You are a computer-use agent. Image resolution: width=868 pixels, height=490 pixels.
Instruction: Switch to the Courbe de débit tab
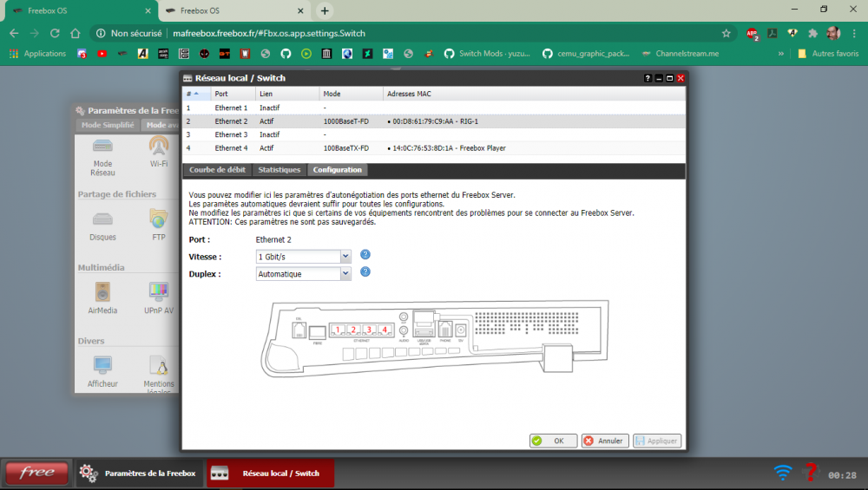[219, 170]
